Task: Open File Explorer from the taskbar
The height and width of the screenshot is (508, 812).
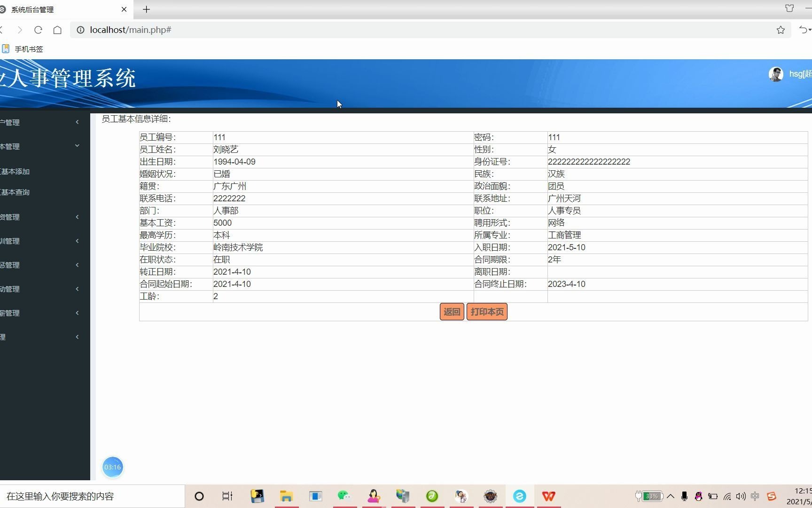Action: tap(286, 496)
